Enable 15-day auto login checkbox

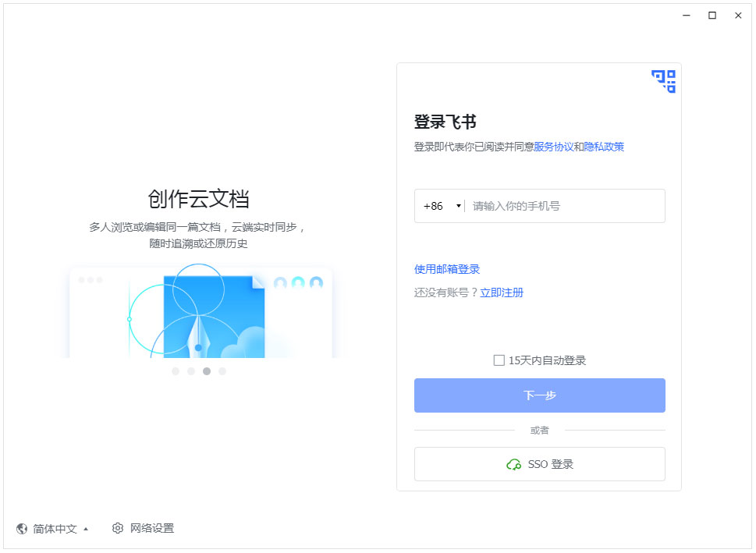click(x=499, y=360)
